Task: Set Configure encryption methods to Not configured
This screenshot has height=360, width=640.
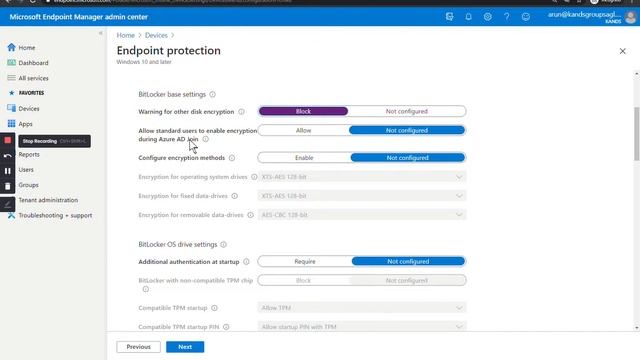Action: [407, 158]
